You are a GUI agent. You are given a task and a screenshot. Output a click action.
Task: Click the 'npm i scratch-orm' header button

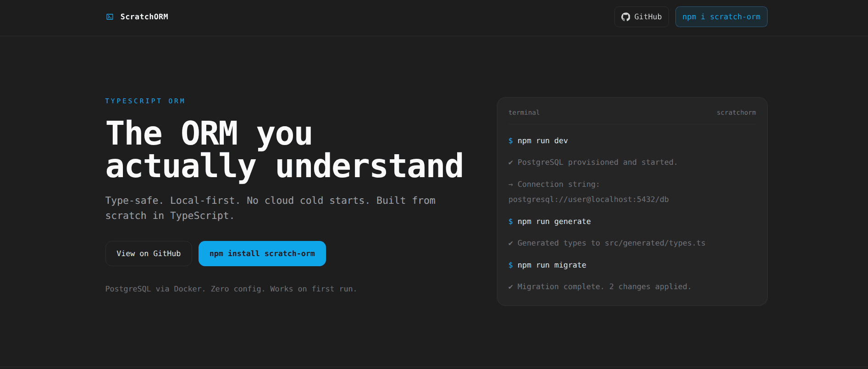(x=721, y=17)
